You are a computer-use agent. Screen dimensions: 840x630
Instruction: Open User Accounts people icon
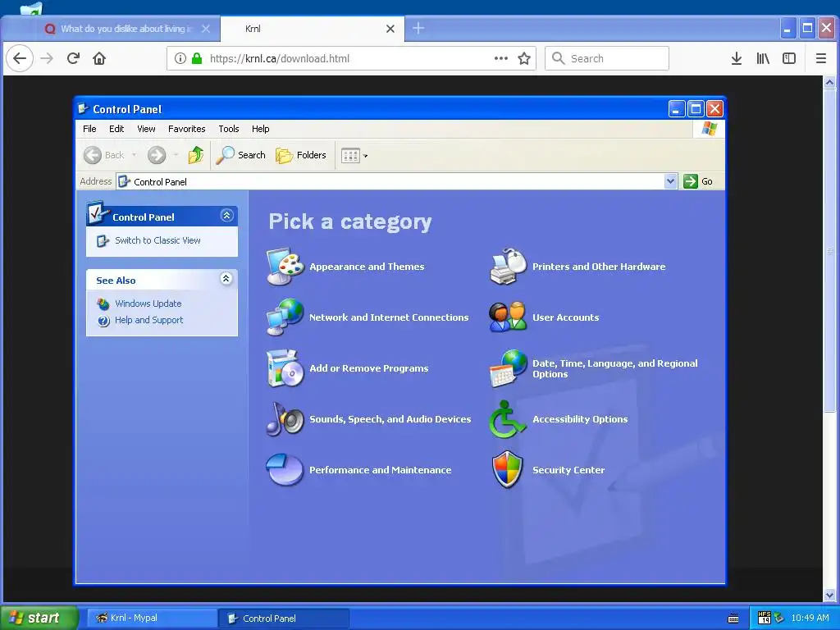[508, 317]
